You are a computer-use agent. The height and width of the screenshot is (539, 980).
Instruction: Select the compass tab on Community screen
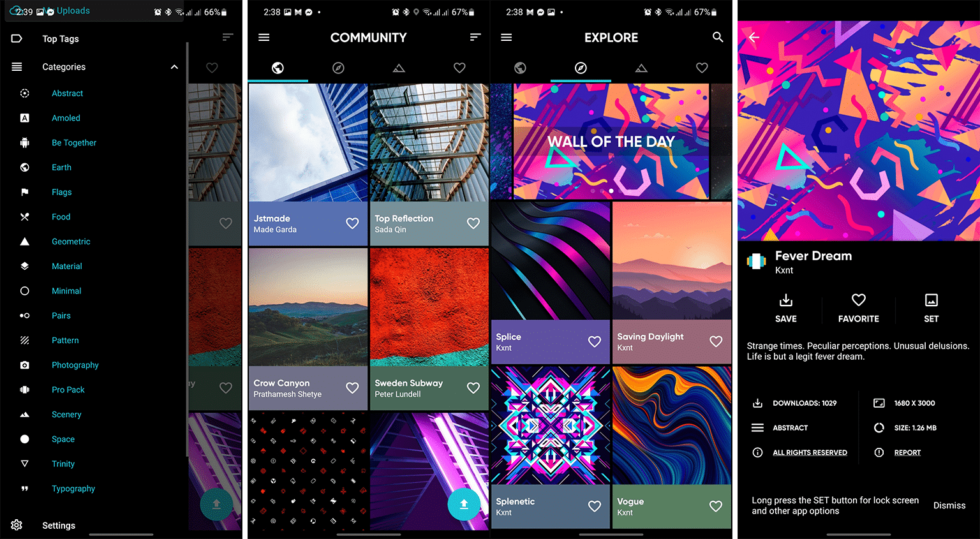[338, 68]
